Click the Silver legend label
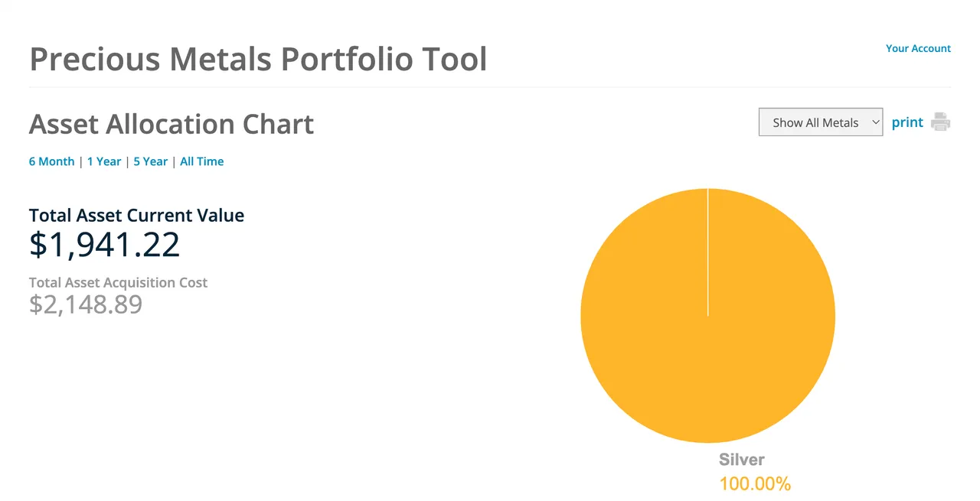The height and width of the screenshot is (501, 980). [x=741, y=460]
